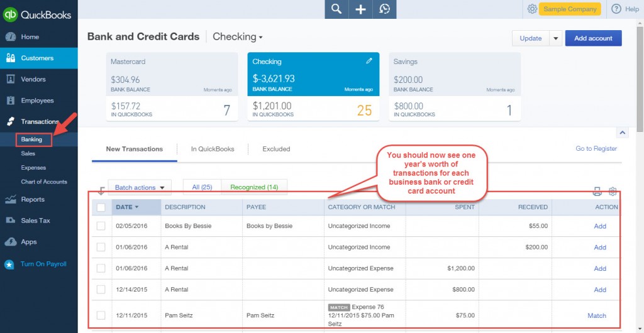Screen dimensions: 644x333
Task: Open the Checking account dropdown in title
Action: coord(237,37)
